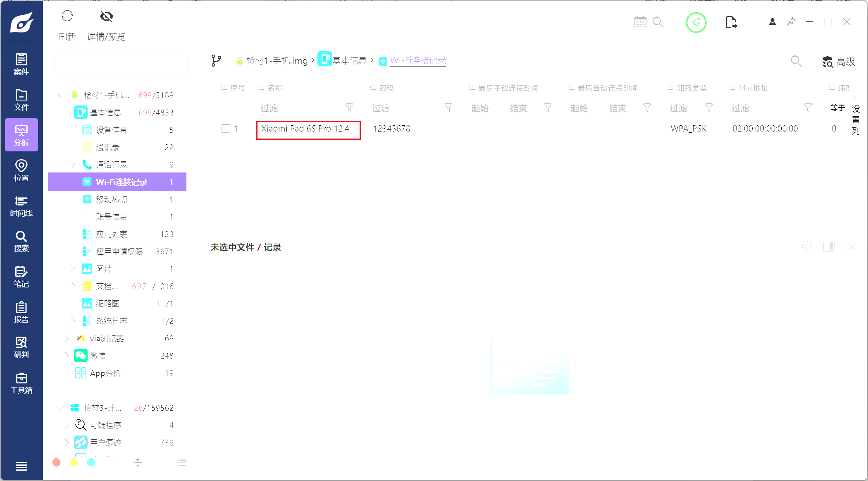Click the red color dot at bottom
This screenshot has height=481, width=868.
(x=57, y=462)
